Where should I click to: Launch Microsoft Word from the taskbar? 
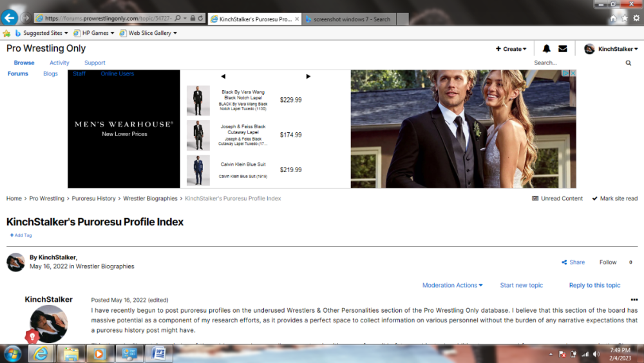click(x=158, y=354)
